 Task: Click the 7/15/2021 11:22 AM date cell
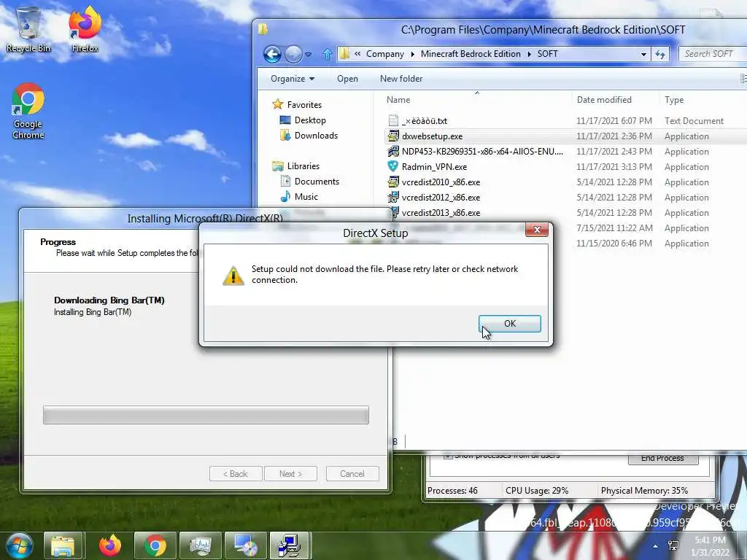(614, 228)
